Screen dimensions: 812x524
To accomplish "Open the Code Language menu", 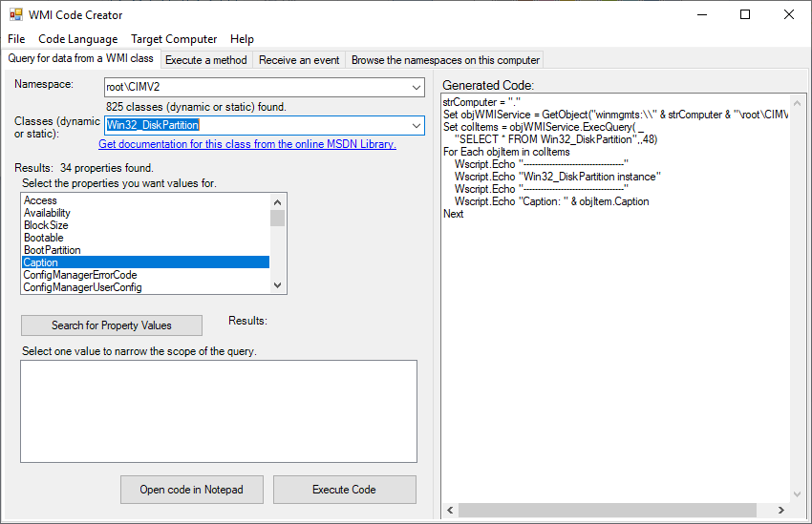I will [78, 39].
